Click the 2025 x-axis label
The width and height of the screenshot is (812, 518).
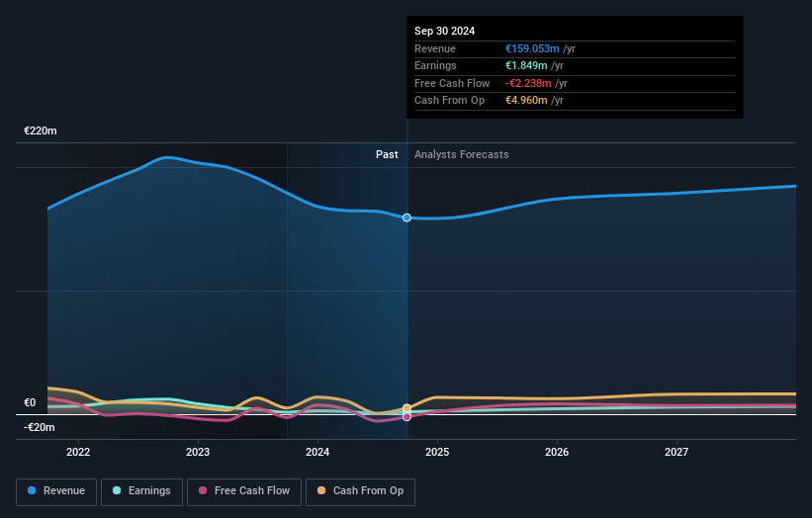click(x=437, y=453)
